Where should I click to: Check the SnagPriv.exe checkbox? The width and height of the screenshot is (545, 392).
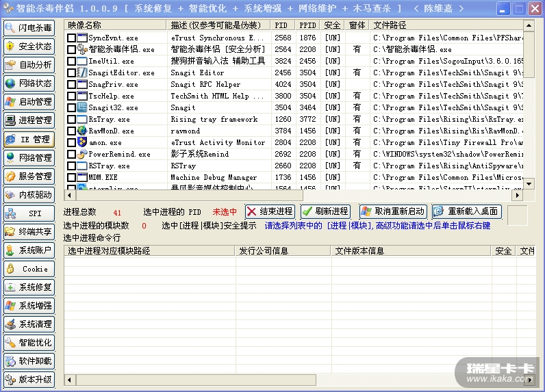pyautogui.click(x=71, y=84)
